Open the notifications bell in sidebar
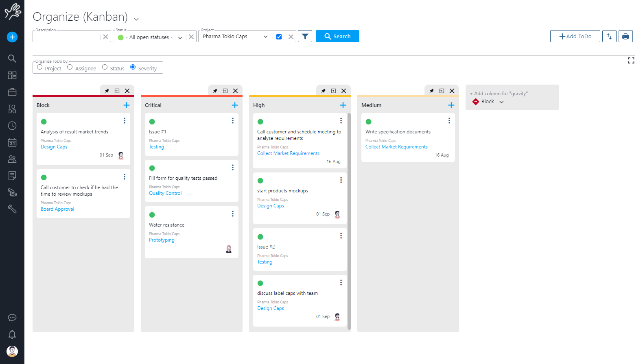The width and height of the screenshot is (643, 364). coord(12,334)
